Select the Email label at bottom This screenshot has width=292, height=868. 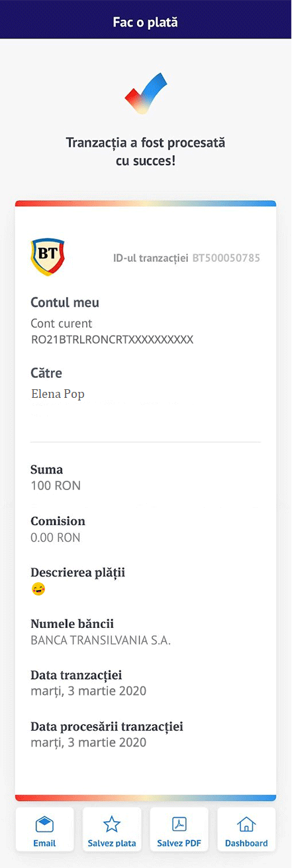(44, 843)
